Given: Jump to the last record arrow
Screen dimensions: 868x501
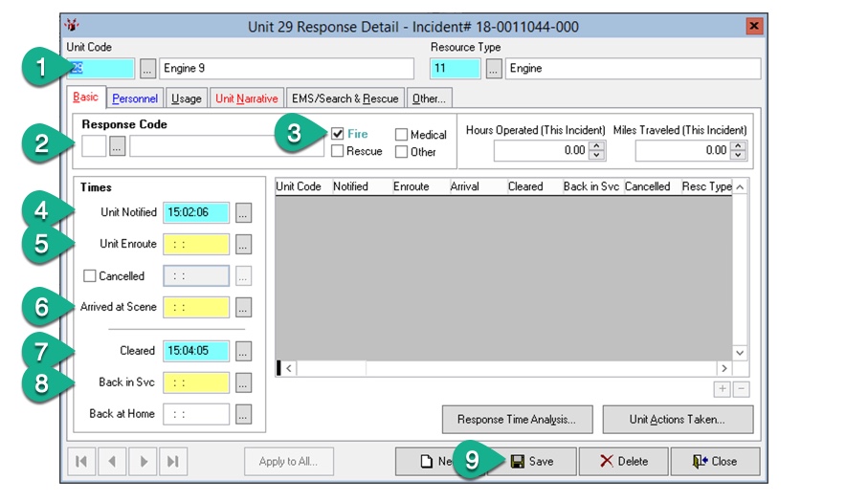Looking at the screenshot, I should pos(172,461).
